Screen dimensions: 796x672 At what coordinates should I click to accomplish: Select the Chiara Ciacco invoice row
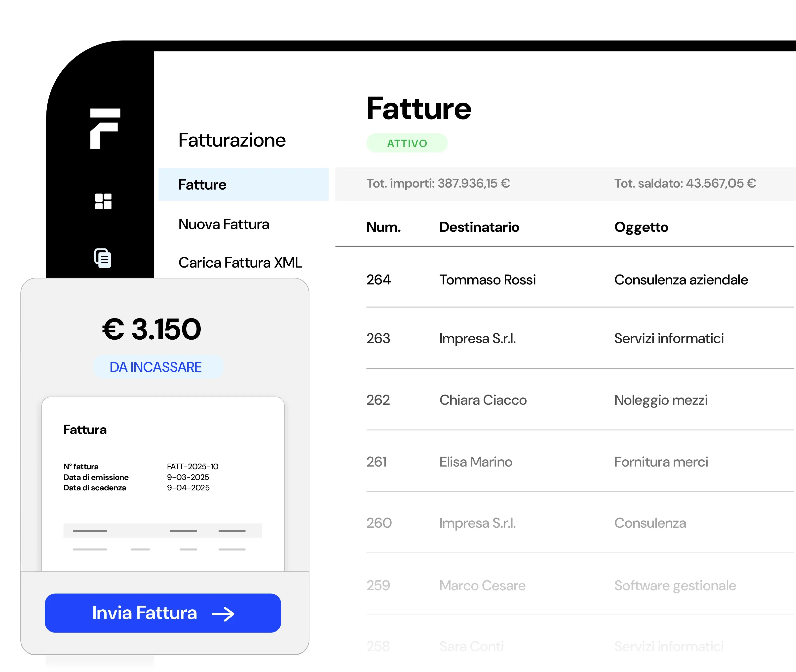click(x=580, y=400)
